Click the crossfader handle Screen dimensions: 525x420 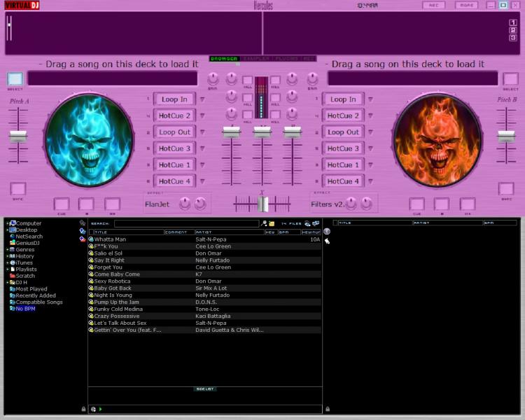pyautogui.click(x=262, y=204)
